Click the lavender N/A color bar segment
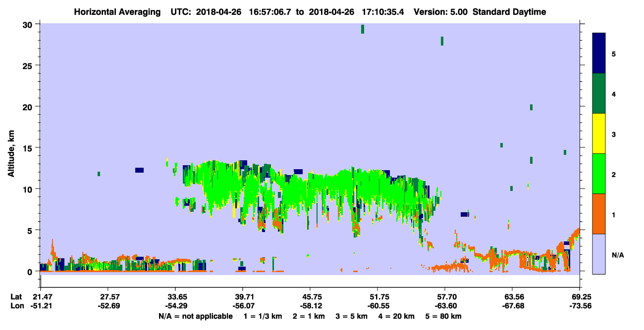This screenshot has width=644, height=330. click(x=599, y=254)
